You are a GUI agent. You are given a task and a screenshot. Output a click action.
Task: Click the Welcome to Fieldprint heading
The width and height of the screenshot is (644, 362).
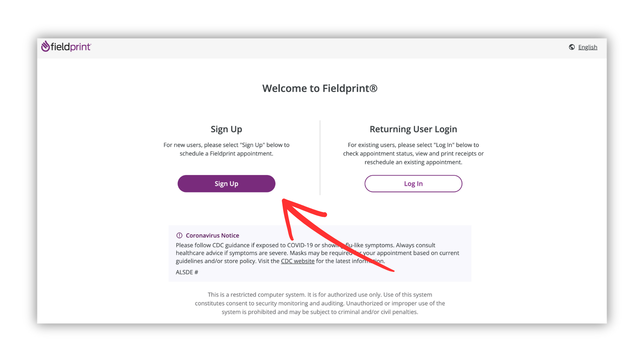pos(320,88)
